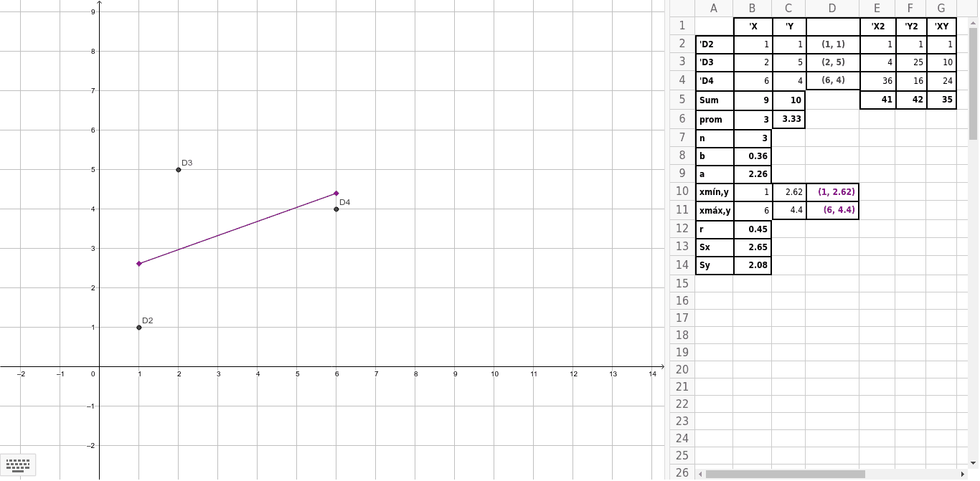Select spreadsheet column header G
The width and height of the screenshot is (980, 481).
point(941,9)
